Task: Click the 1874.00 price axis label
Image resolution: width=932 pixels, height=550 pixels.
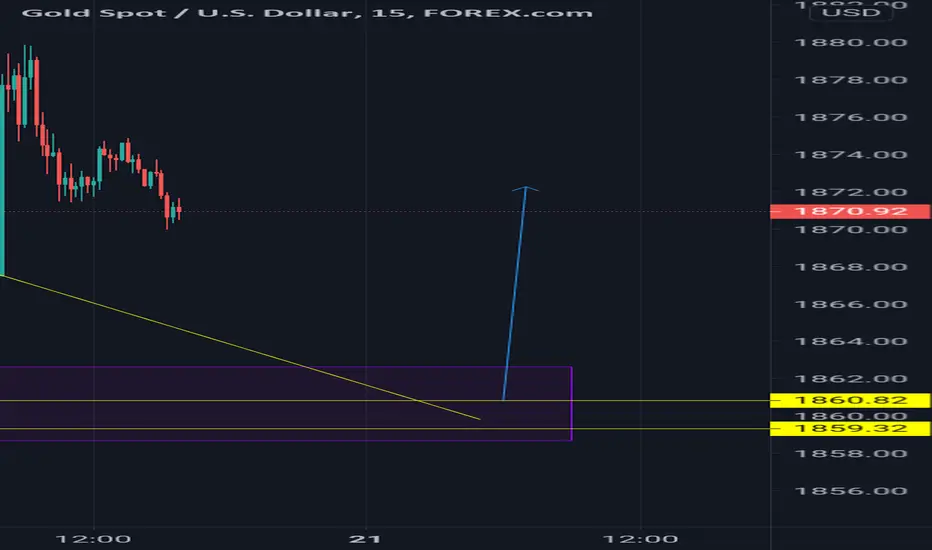Action: 851,155
